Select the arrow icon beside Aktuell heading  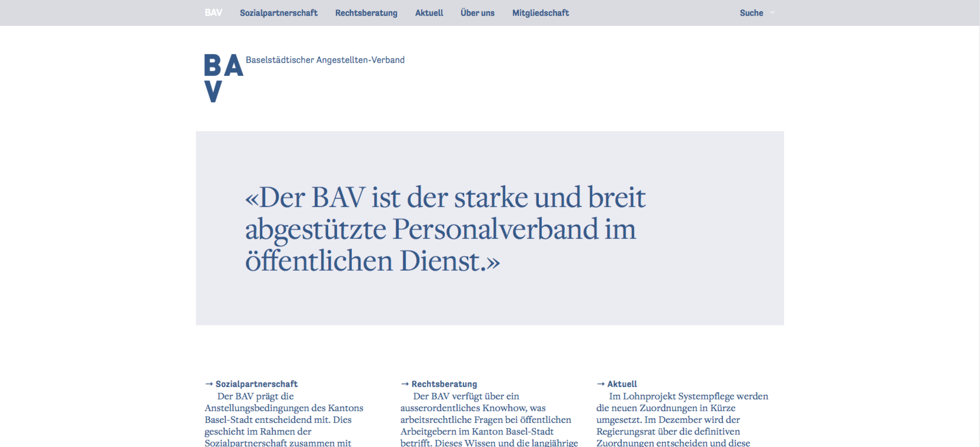pos(601,384)
